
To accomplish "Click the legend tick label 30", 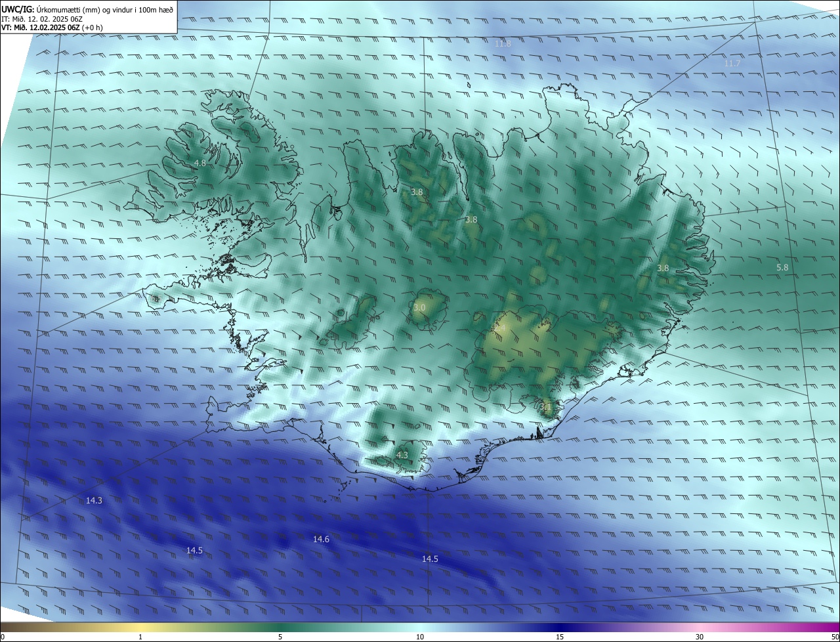I will click(700, 637).
